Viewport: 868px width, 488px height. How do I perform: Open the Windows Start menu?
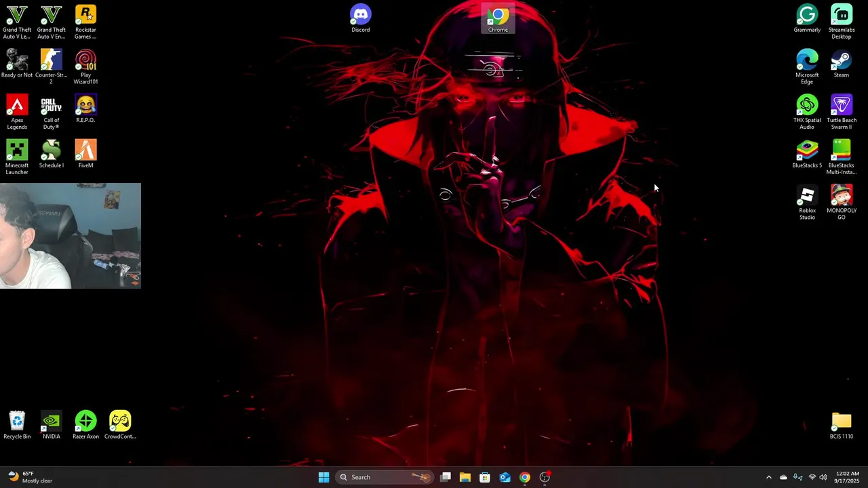pos(324,477)
